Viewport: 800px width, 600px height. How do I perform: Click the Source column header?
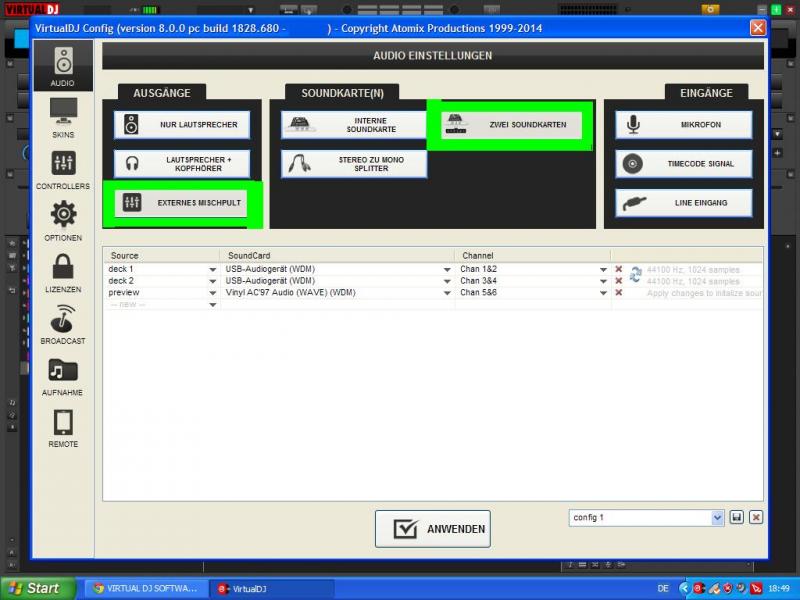162,255
